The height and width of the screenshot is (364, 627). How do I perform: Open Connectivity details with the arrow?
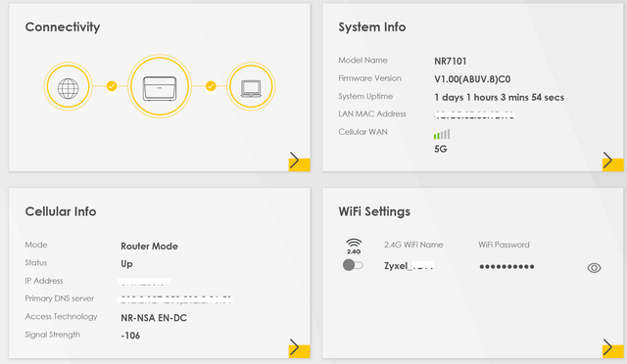(299, 161)
